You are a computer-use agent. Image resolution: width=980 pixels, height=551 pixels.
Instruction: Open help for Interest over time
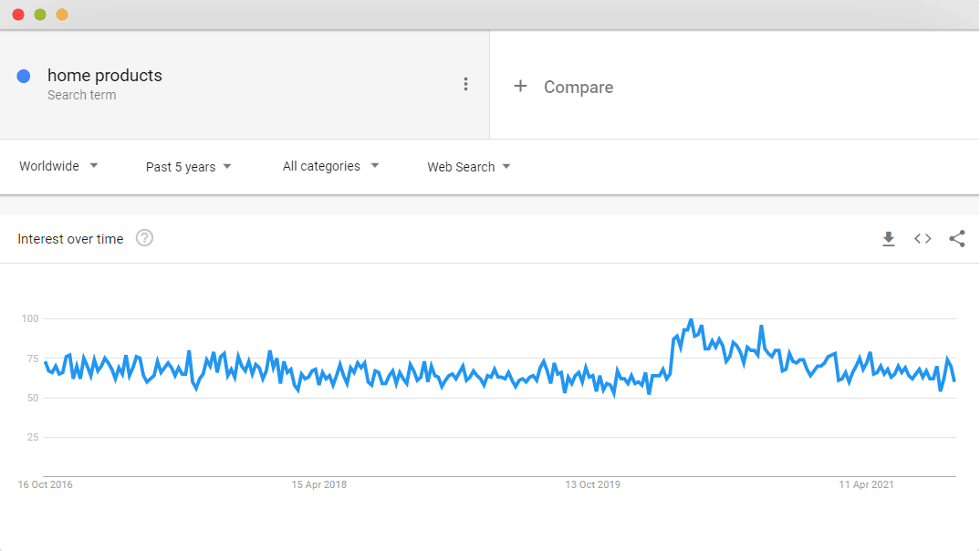[144, 238]
